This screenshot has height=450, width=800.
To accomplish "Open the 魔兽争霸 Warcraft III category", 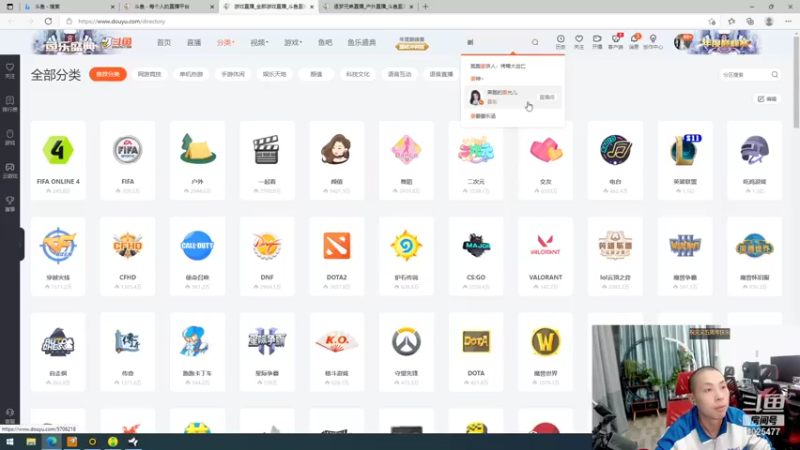I will [685, 256].
